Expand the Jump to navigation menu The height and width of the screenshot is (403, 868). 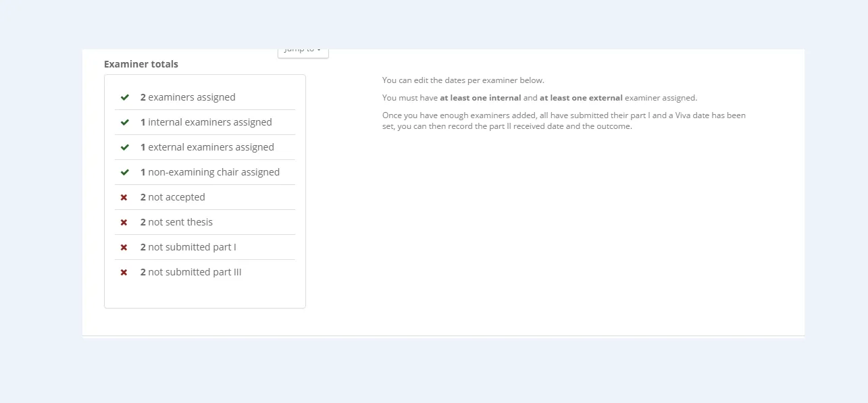pyautogui.click(x=303, y=49)
